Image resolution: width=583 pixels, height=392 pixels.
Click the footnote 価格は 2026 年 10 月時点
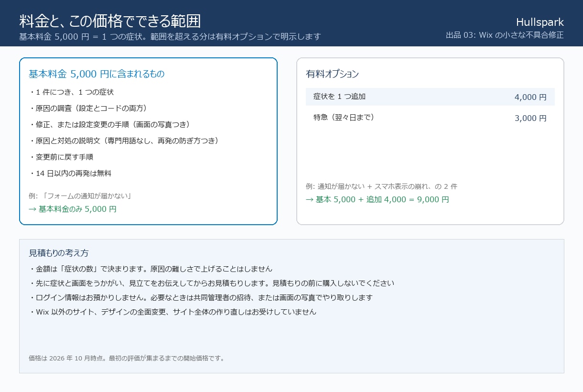pos(127,358)
